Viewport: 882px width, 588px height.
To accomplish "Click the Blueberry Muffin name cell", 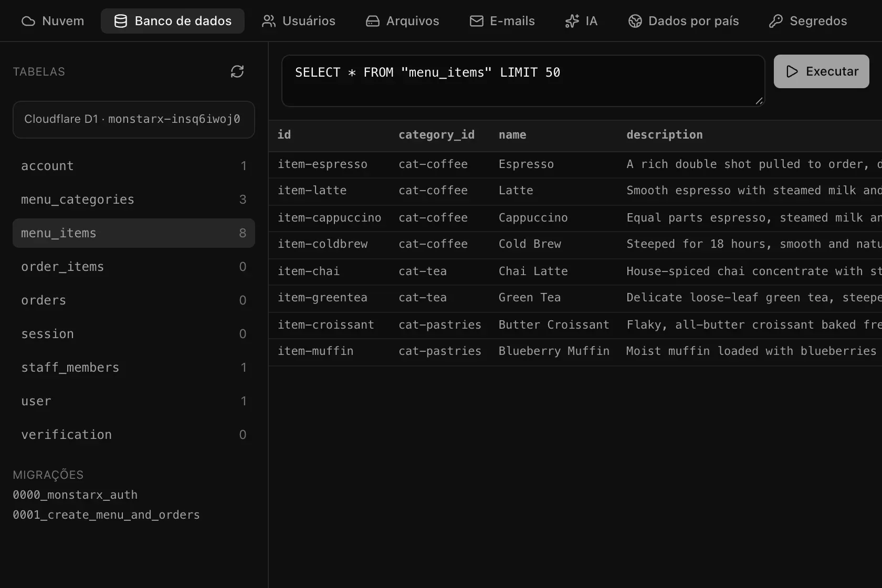I will coord(554,351).
